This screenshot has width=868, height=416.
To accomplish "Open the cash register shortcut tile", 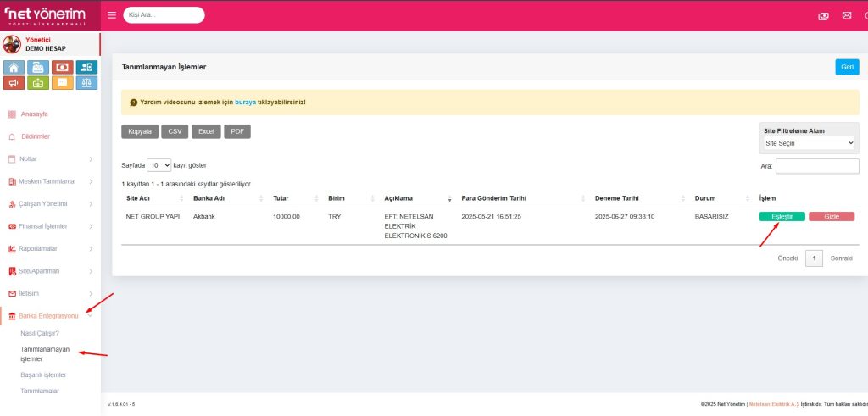I will tap(37, 67).
